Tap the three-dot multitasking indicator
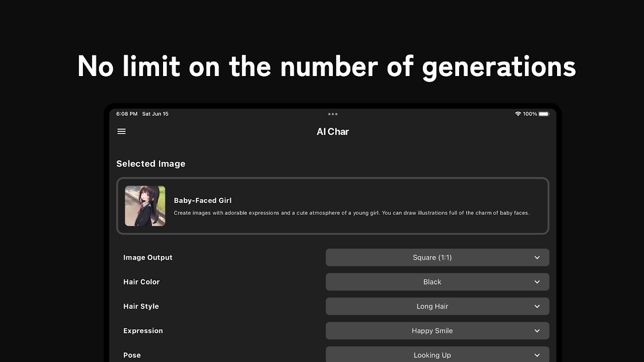644x362 pixels. pyautogui.click(x=332, y=114)
